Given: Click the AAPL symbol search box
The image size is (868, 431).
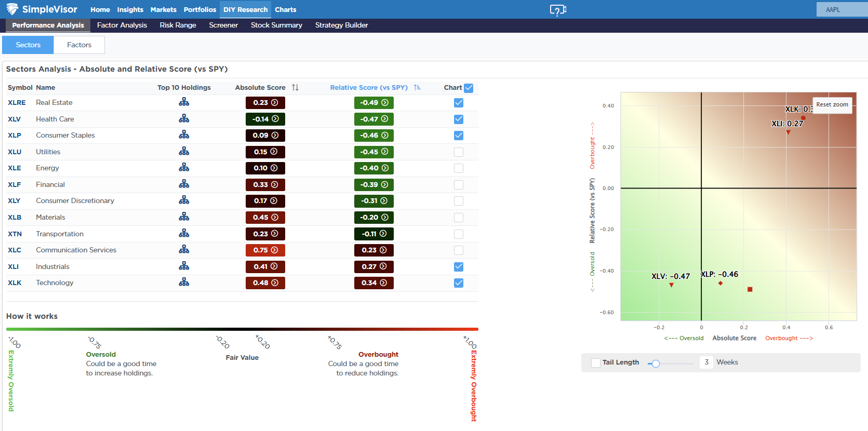Looking at the screenshot, I should (842, 9).
